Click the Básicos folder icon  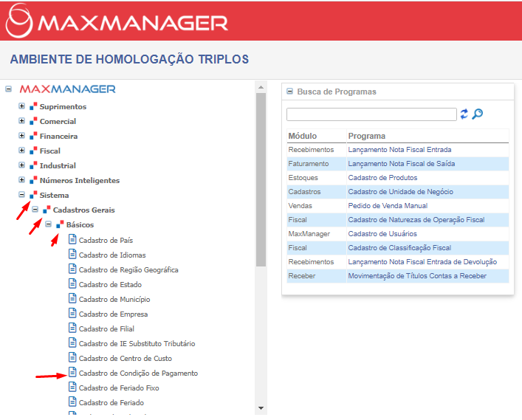click(x=60, y=224)
